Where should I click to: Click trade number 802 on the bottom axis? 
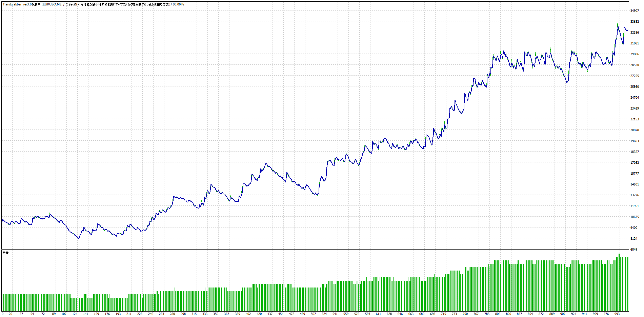point(498,314)
